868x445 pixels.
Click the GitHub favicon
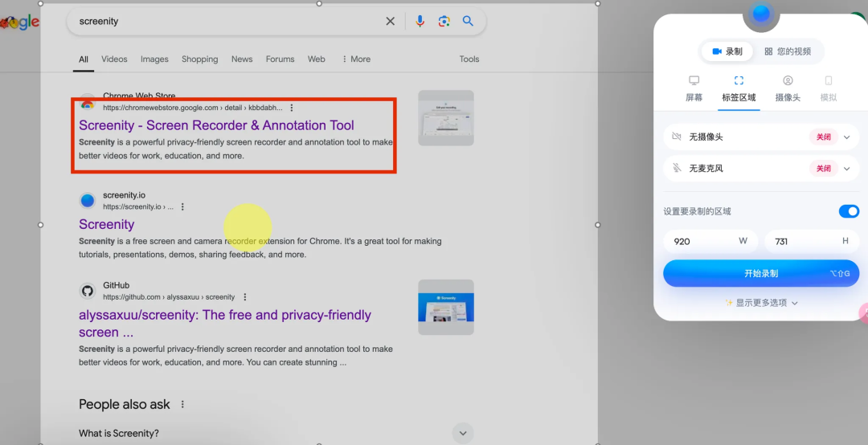tap(88, 291)
